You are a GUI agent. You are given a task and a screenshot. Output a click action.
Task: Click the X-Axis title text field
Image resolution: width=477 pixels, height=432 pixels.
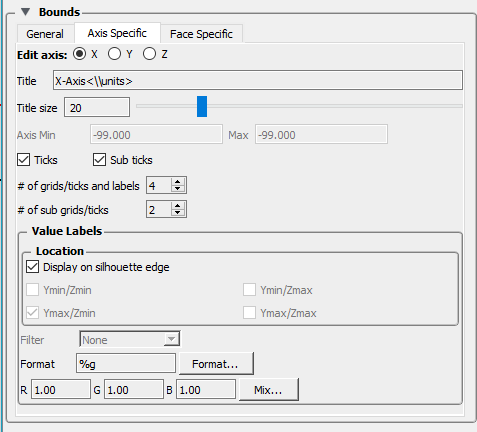pos(258,80)
